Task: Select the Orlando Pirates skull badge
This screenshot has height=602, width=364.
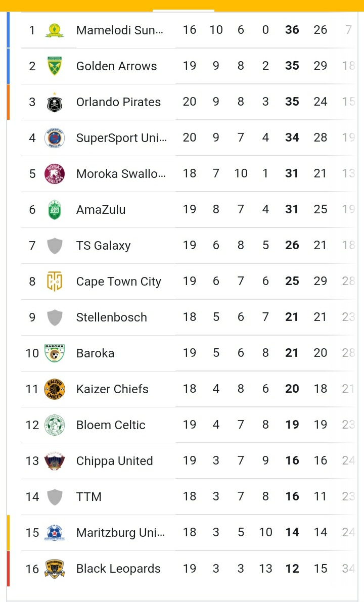Action: point(55,102)
